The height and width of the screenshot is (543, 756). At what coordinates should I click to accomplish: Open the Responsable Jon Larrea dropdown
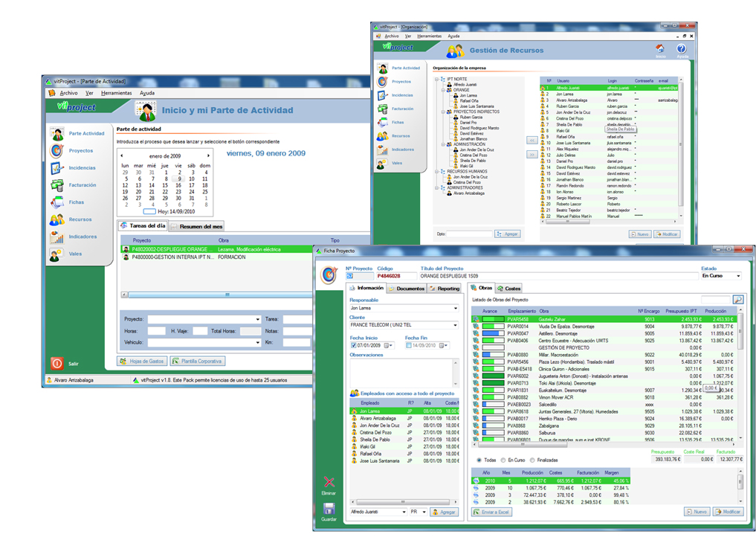click(x=404, y=308)
